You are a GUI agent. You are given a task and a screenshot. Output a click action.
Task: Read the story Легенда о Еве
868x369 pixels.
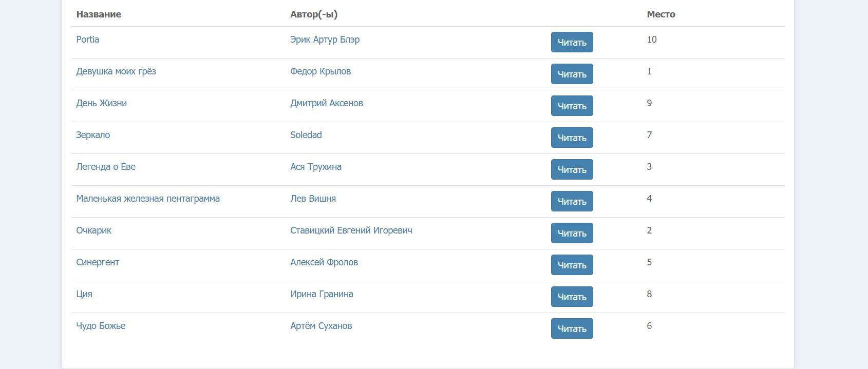pyautogui.click(x=572, y=169)
